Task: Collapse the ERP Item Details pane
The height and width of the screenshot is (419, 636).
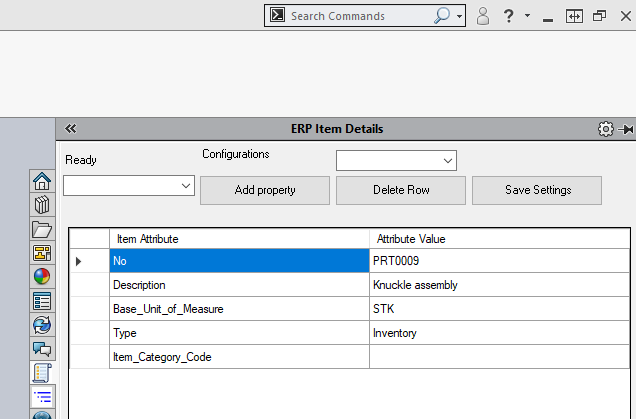Action: tap(71, 129)
